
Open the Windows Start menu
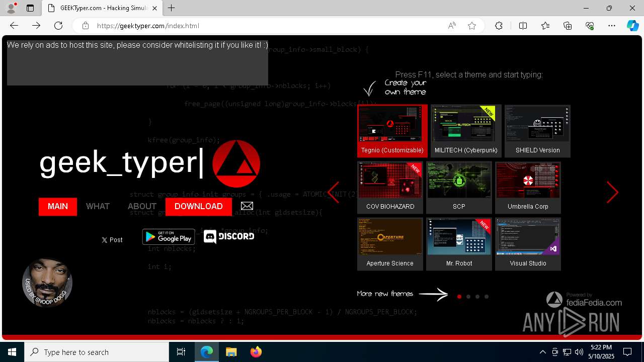(x=12, y=352)
